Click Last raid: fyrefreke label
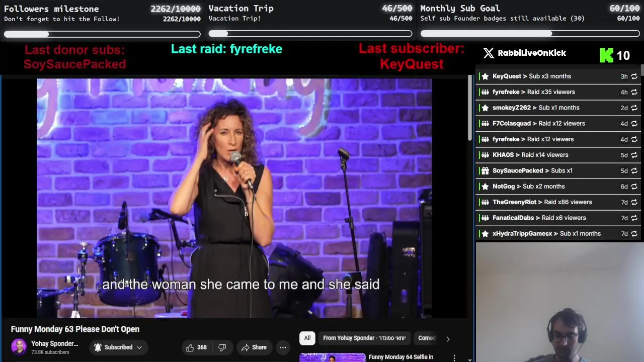The image size is (644, 362). [x=226, y=49]
